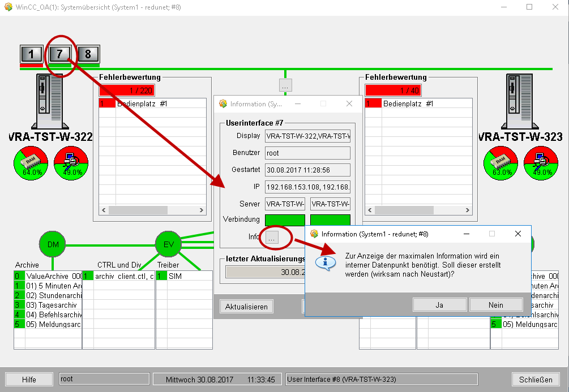Image resolution: width=569 pixels, height=392 pixels.
Task: Click the Schließen button
Action: [x=535, y=380]
